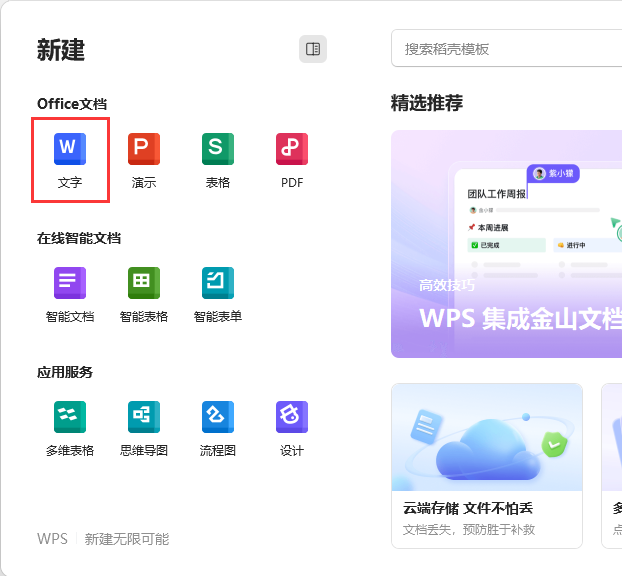Click the 本周进展 line in banner
This screenshot has height=576, width=622.
[488, 228]
